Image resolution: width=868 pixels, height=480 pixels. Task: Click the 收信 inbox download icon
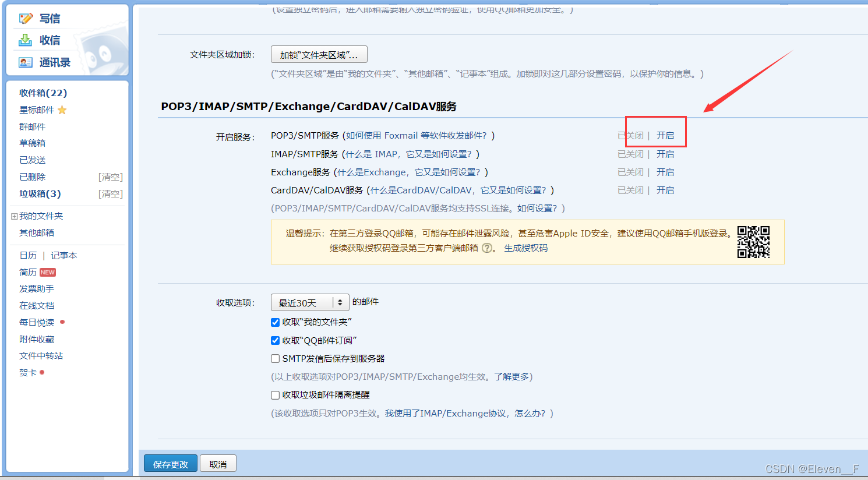[x=26, y=40]
